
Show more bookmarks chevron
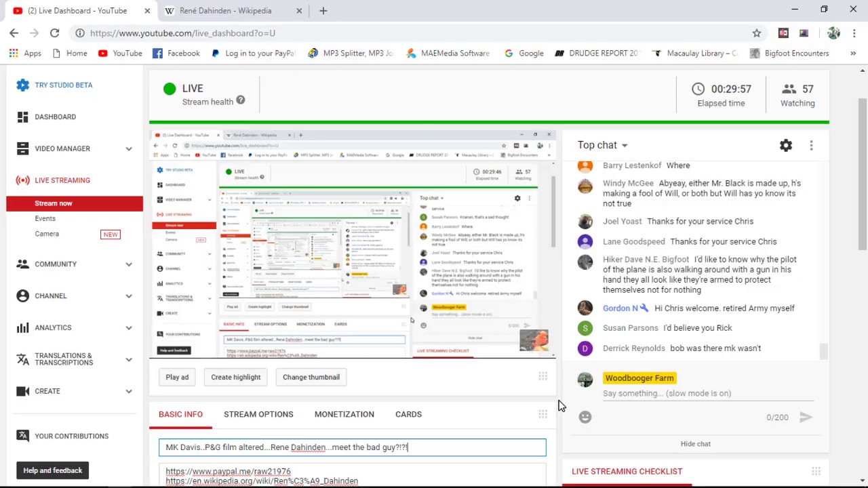[x=853, y=53]
